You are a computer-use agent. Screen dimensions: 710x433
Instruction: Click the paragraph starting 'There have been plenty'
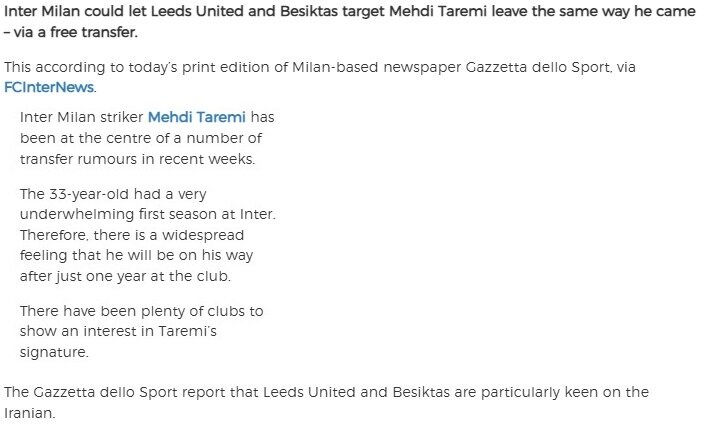pos(141,332)
